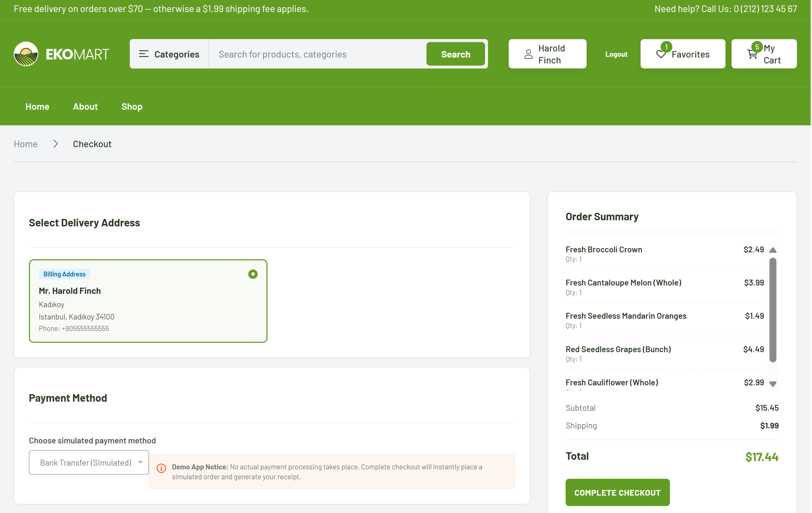The height and width of the screenshot is (513, 812).
Task: Open the Categories dropdown menu
Action: click(x=169, y=54)
